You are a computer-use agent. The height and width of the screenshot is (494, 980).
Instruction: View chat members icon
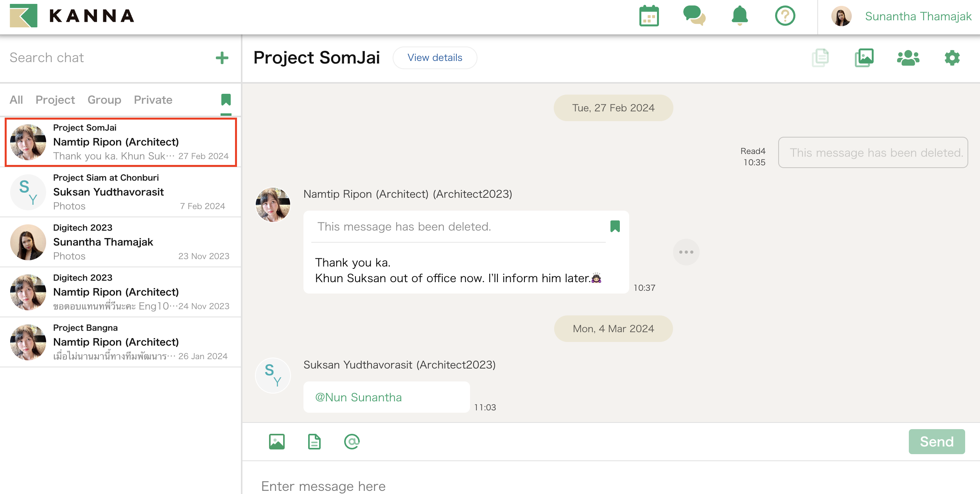coord(908,57)
